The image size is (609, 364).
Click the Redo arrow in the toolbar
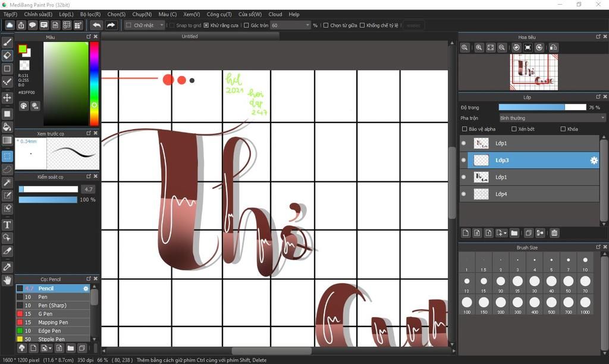tap(111, 25)
